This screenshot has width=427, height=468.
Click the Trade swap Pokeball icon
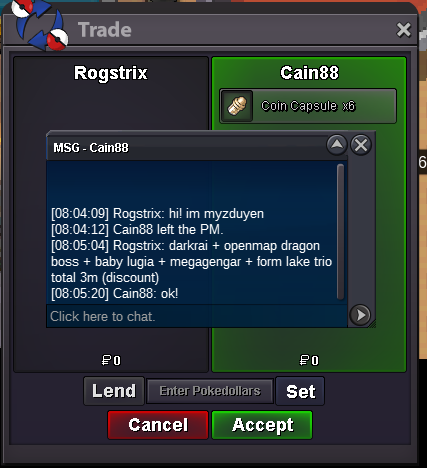coord(39,24)
